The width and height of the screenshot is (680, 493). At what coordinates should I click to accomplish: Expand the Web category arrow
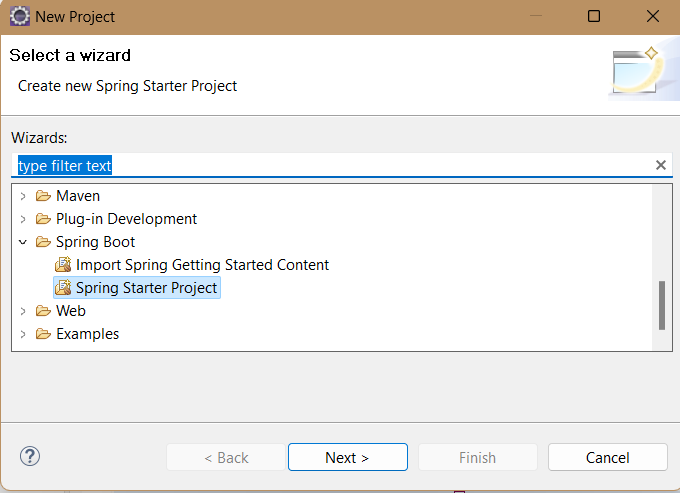pyautogui.click(x=23, y=311)
